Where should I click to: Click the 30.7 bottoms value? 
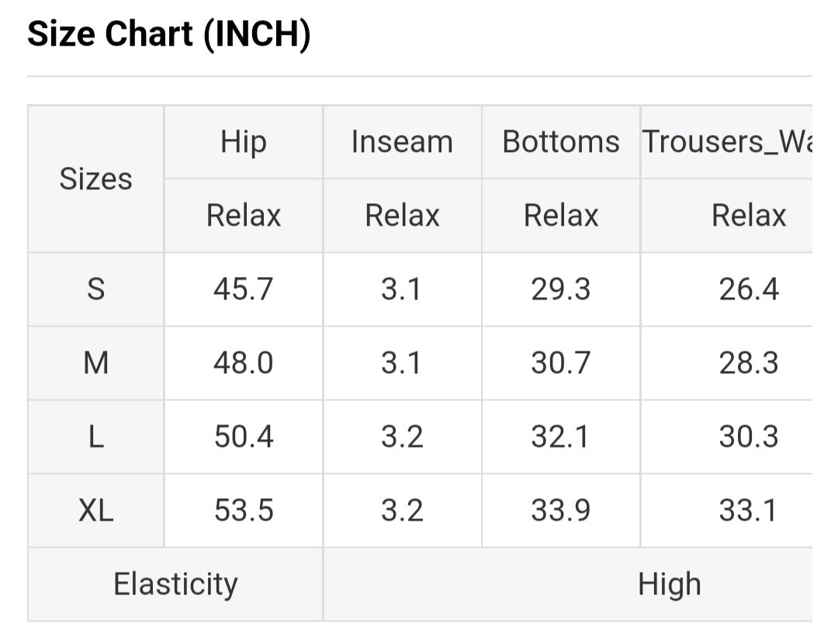[x=561, y=363]
